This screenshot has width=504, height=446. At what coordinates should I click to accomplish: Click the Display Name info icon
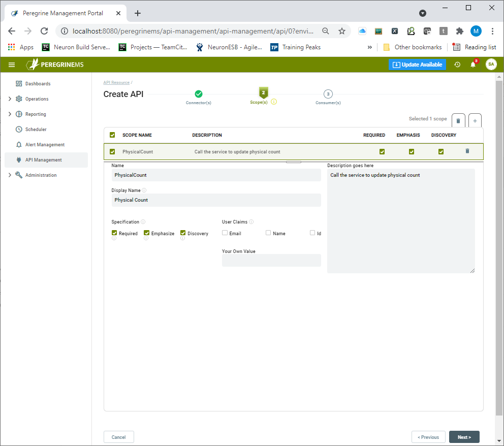click(x=144, y=190)
